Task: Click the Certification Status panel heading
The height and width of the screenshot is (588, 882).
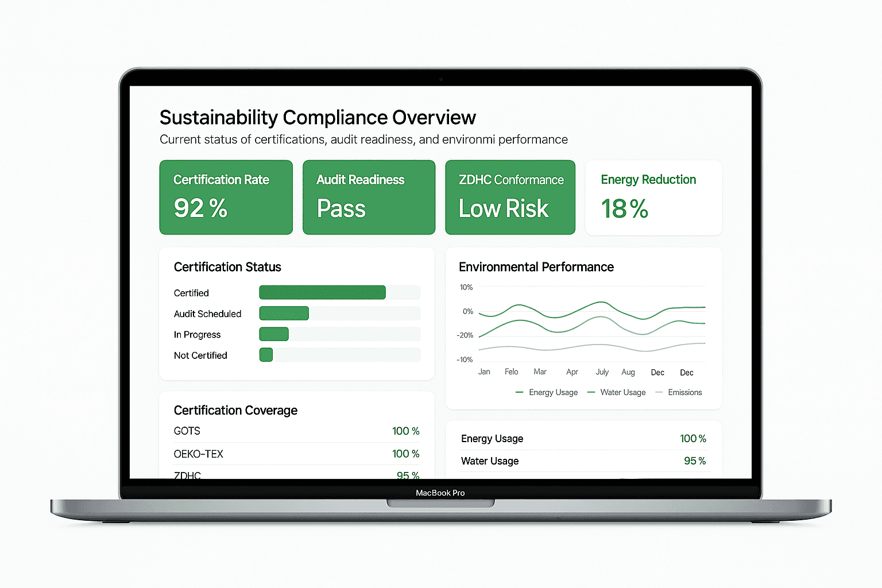Action: click(x=227, y=267)
